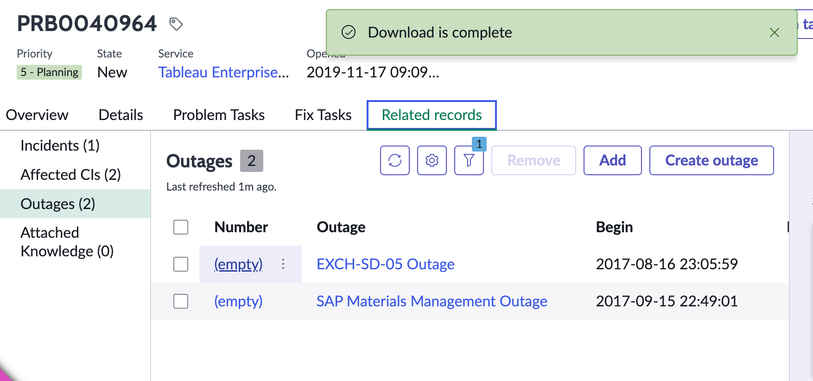Open list settings gear icon
Screen dimensions: 813x381
coord(432,161)
